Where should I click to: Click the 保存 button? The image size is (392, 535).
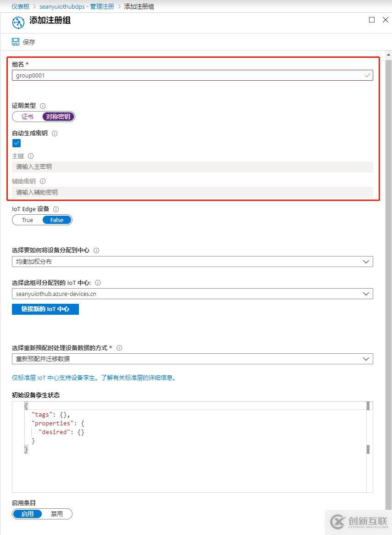(23, 42)
